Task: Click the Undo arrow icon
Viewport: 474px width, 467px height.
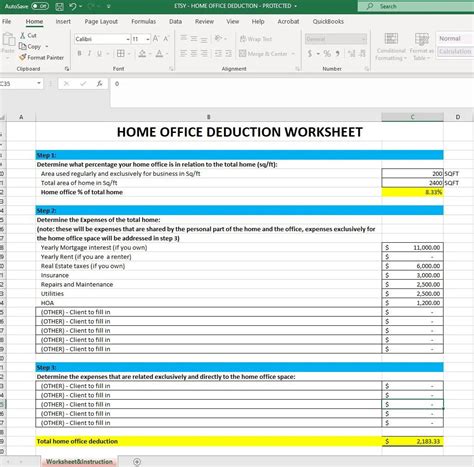Action: [x=73, y=6]
